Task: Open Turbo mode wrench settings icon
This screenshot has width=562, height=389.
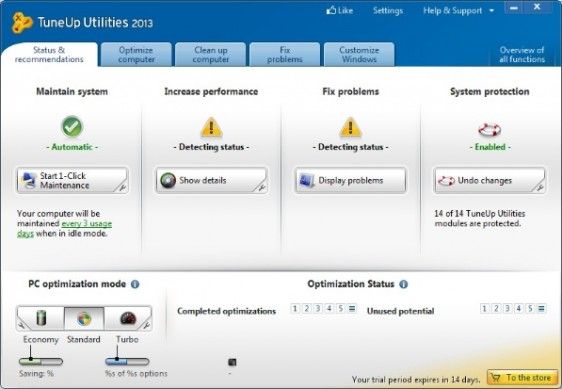Action: pos(146,325)
